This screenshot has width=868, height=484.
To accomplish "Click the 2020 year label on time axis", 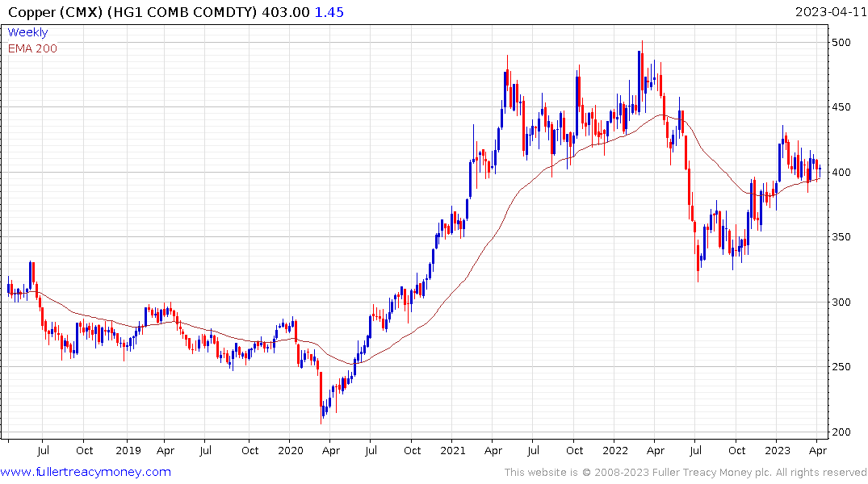I will click(291, 451).
